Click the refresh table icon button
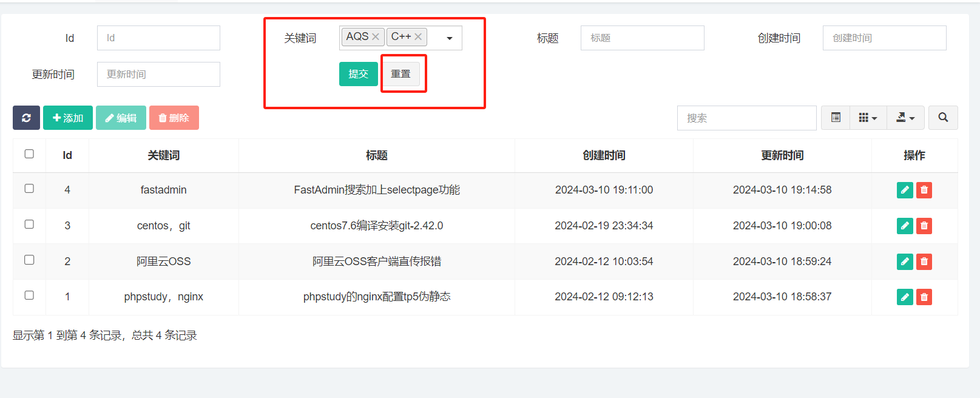 [26, 118]
